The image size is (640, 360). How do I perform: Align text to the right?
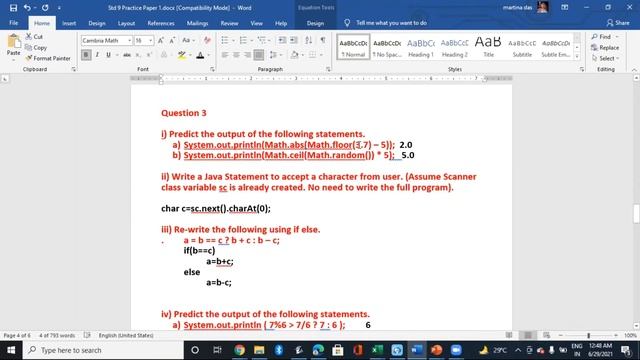click(x=247, y=55)
